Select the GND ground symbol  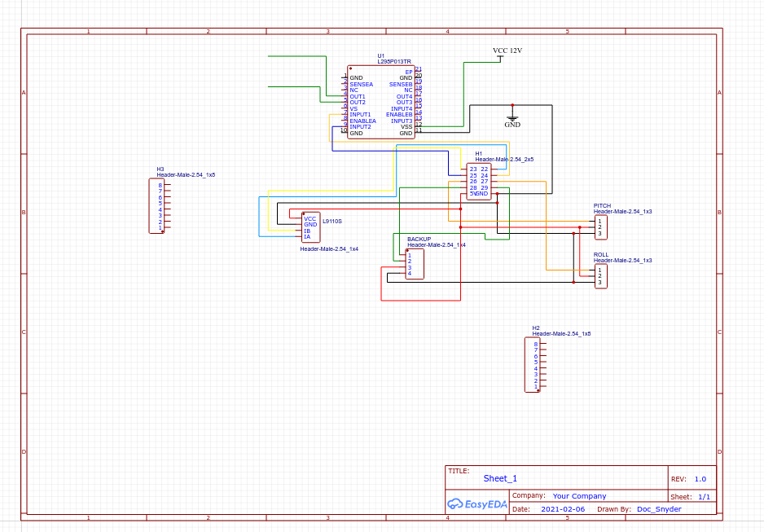pyautogui.click(x=512, y=118)
